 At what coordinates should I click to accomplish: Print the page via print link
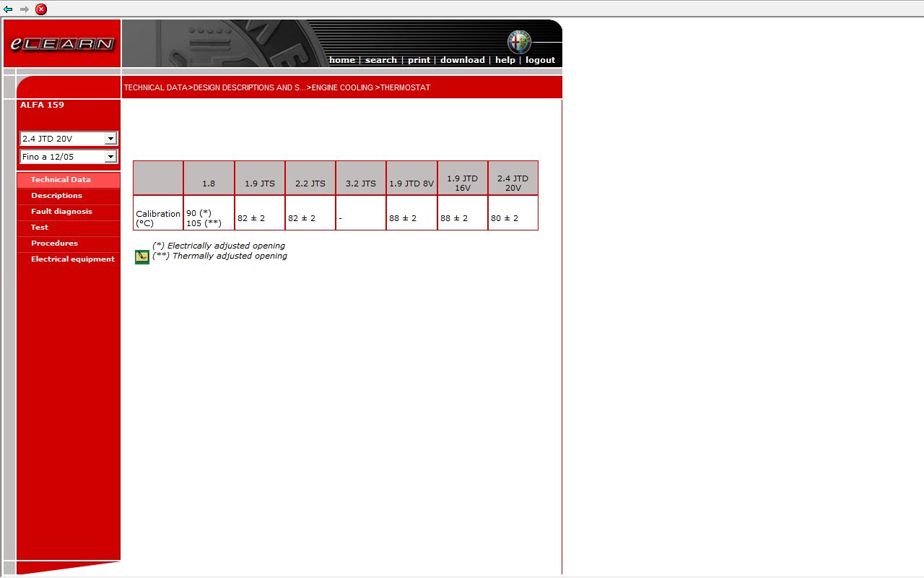(419, 60)
